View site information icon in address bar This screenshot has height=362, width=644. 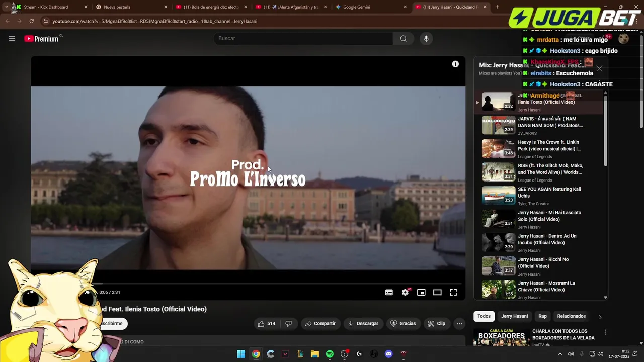point(46,21)
